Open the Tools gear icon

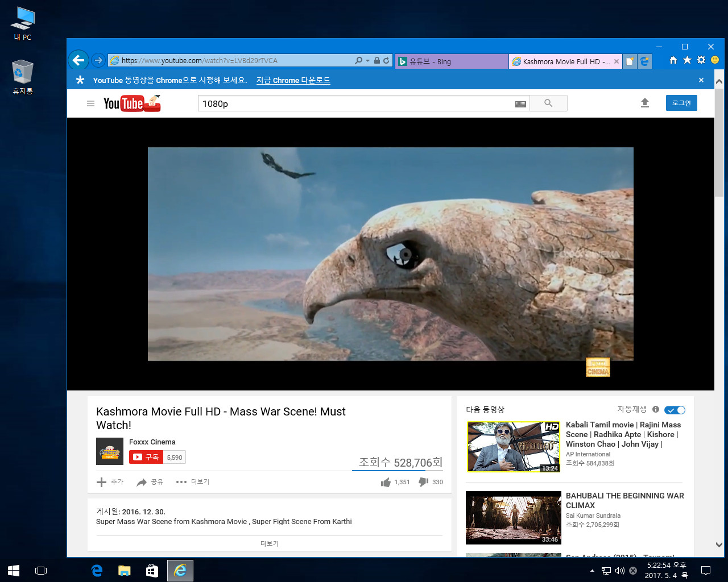tap(701, 60)
